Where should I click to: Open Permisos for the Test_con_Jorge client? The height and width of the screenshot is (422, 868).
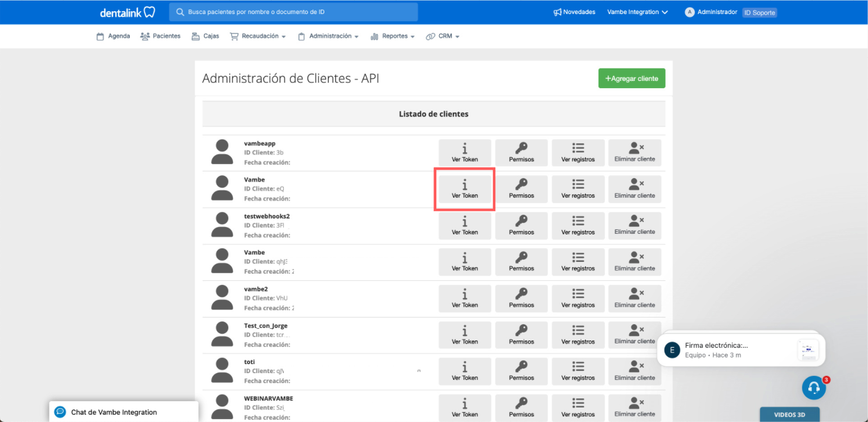pos(521,335)
